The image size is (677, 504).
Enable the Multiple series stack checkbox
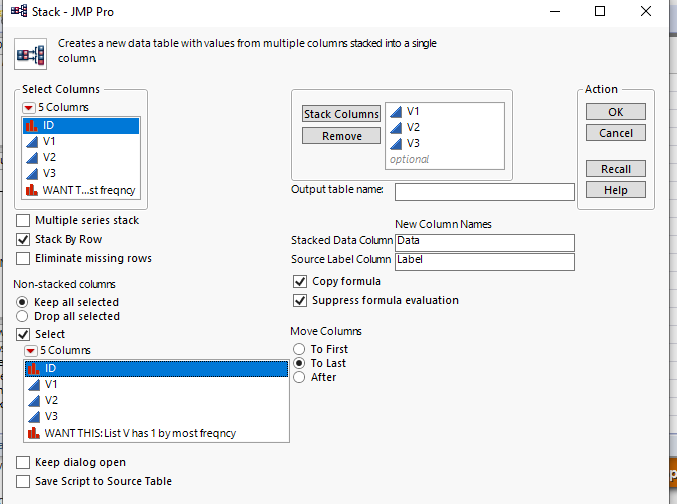(24, 220)
